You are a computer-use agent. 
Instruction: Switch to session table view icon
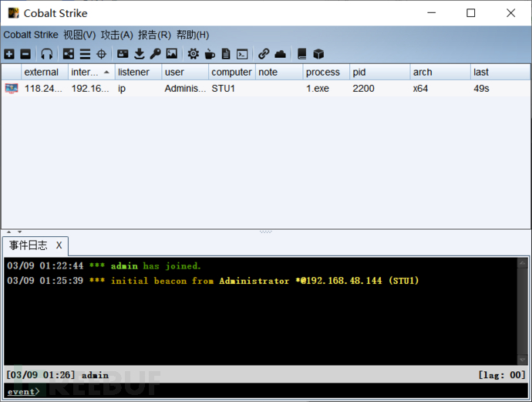tap(85, 54)
